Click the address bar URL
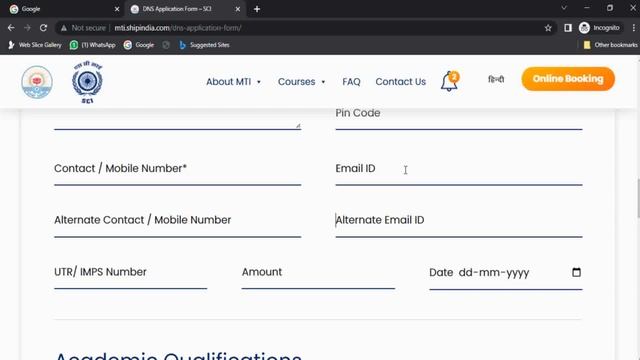Image resolution: width=640 pixels, height=360 pixels. click(x=178, y=28)
